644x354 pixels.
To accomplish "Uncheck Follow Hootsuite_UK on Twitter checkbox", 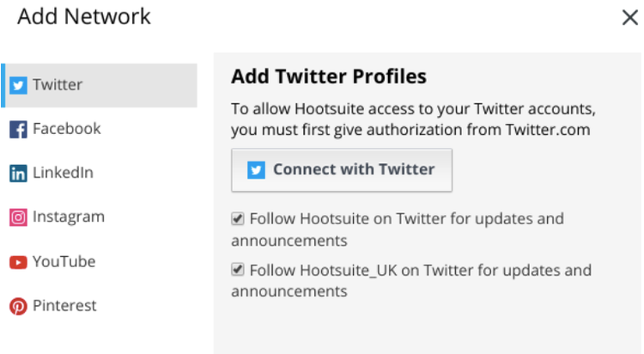I will pyautogui.click(x=237, y=270).
